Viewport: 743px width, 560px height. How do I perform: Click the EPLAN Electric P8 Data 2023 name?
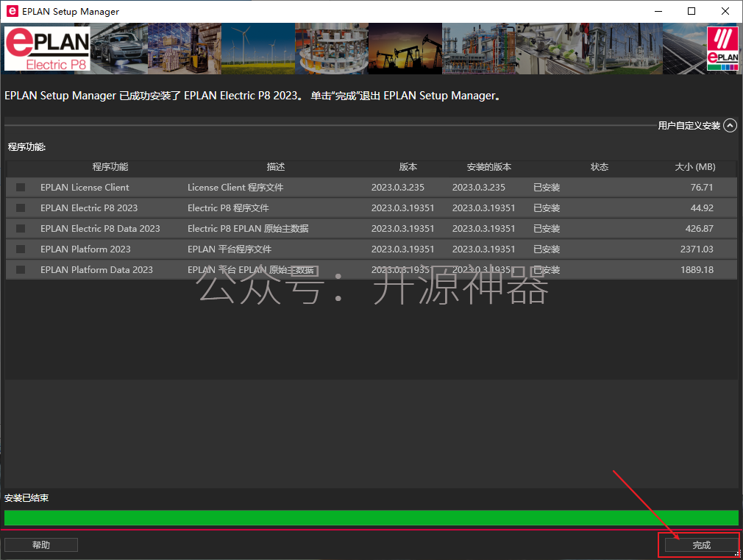pyautogui.click(x=101, y=229)
